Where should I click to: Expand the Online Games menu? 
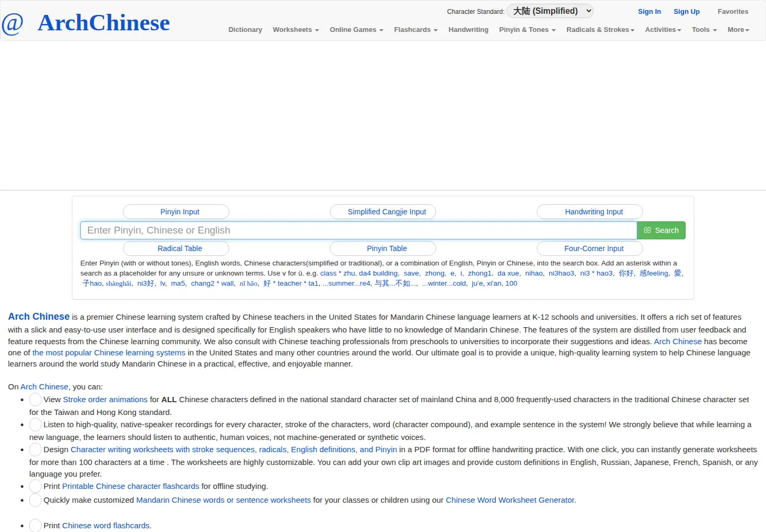(x=356, y=30)
